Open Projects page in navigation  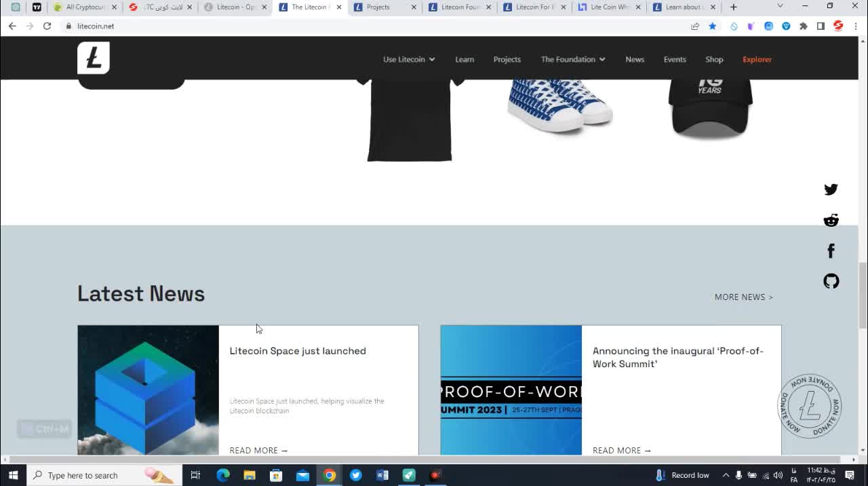click(507, 59)
